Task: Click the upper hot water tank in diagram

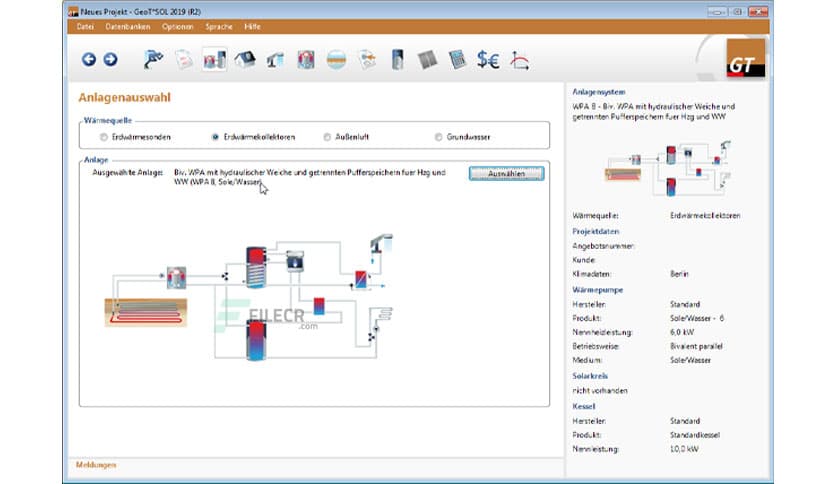Action: click(x=256, y=267)
